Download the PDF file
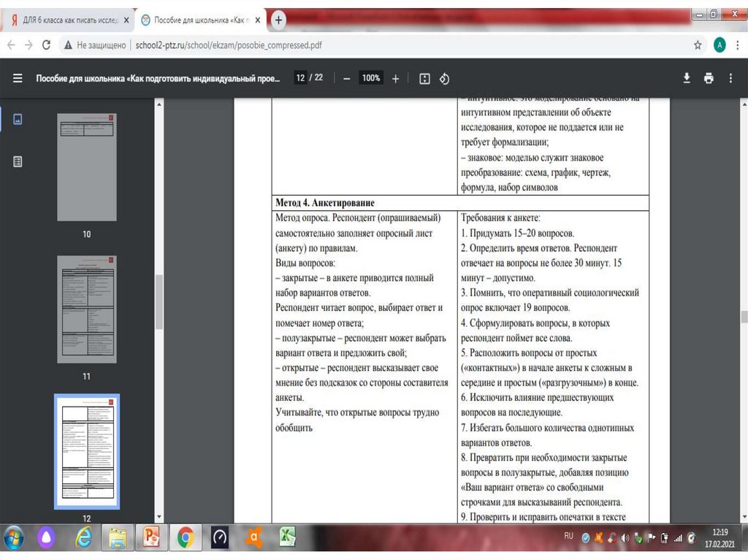The image size is (748, 560). [687, 78]
